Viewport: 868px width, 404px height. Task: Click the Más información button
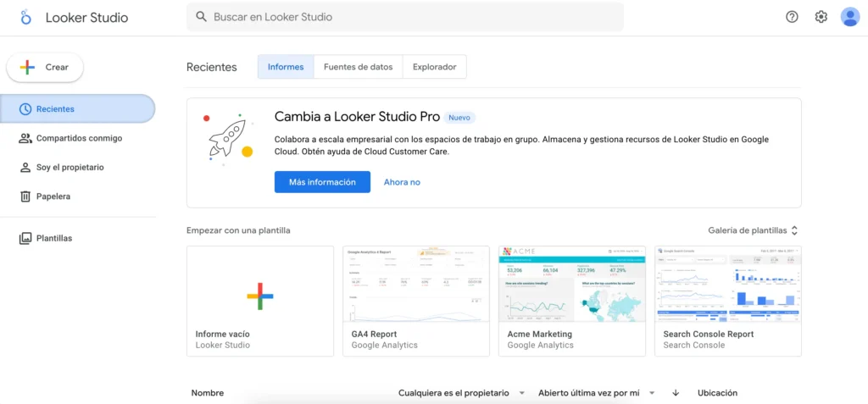tap(322, 182)
